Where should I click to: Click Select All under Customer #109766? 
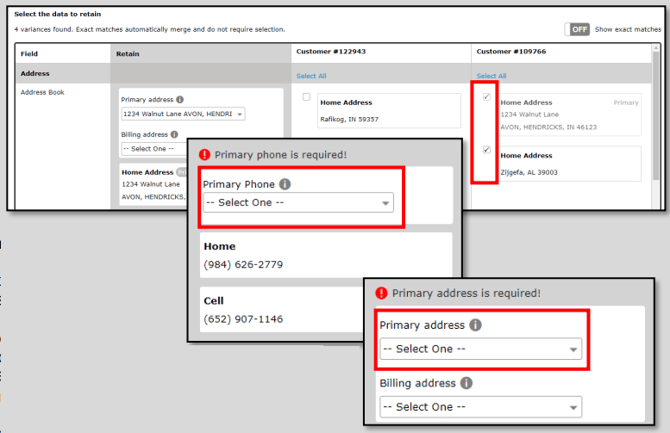pos(491,76)
